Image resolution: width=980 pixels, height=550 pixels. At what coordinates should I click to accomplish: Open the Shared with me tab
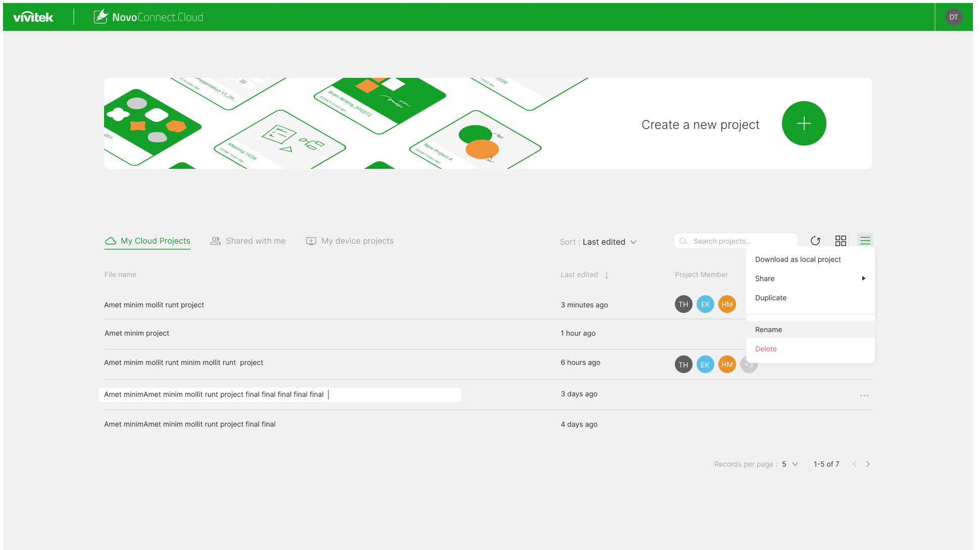248,241
